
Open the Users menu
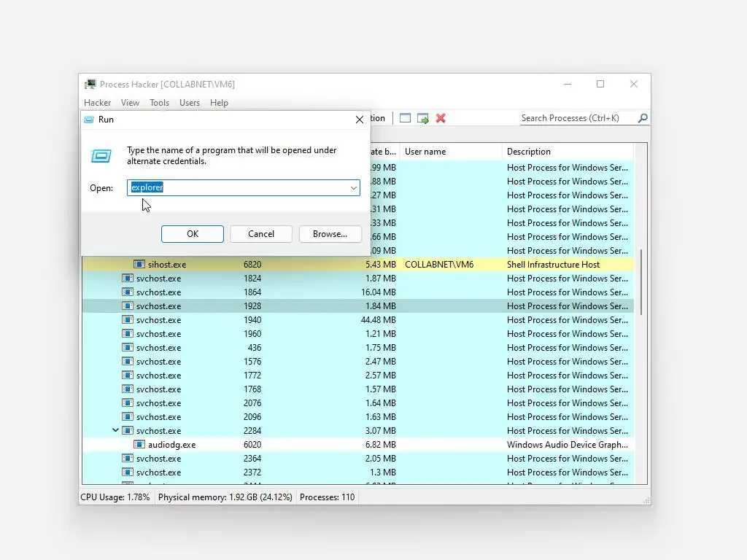tap(190, 103)
